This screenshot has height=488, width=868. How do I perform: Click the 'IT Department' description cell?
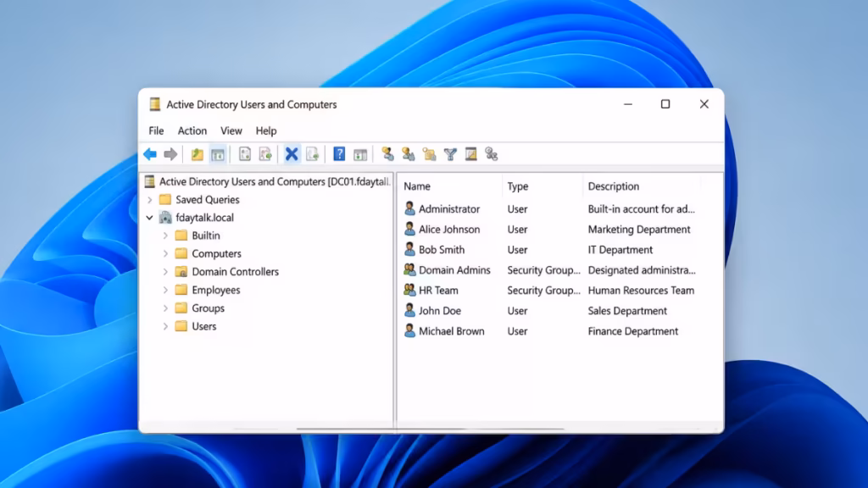coord(620,250)
